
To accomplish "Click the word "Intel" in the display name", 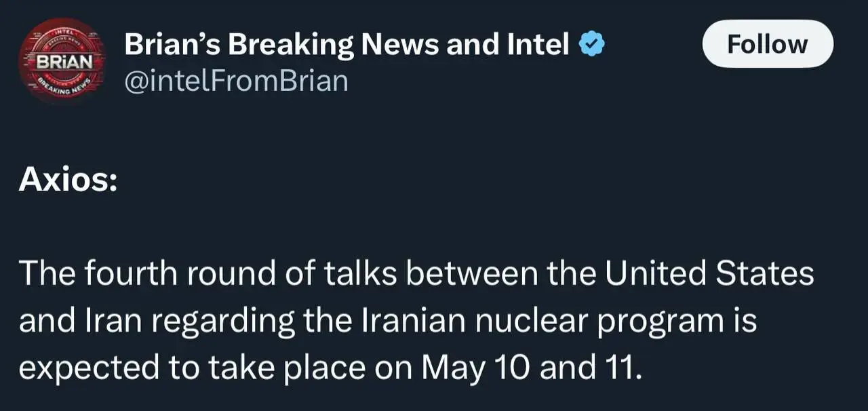I will coord(538,45).
